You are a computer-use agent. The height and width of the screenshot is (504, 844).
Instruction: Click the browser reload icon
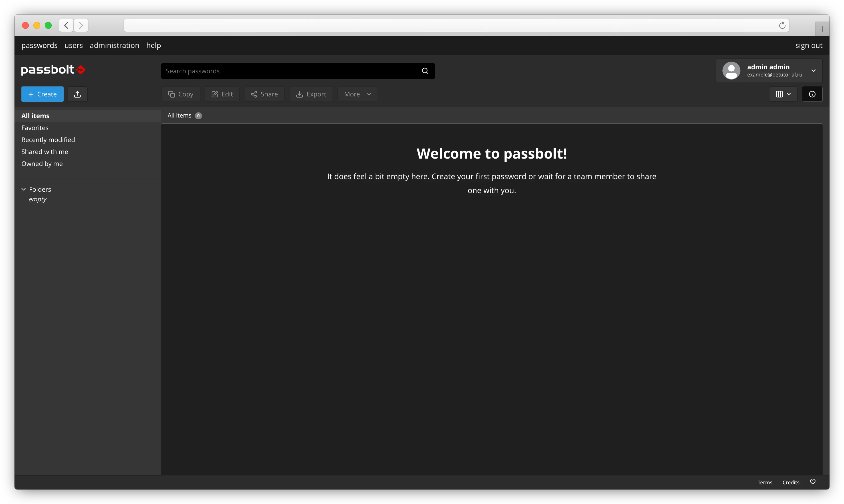point(782,25)
